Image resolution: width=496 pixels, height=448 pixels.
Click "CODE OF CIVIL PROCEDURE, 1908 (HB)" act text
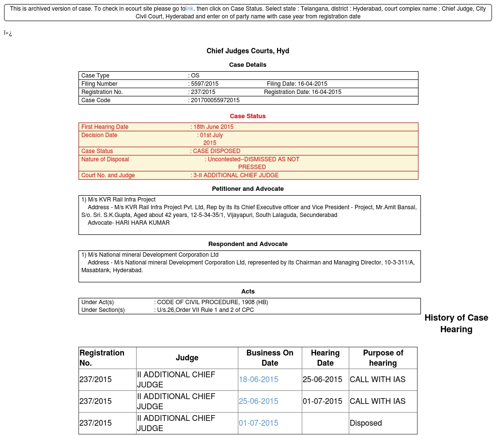pyautogui.click(x=212, y=302)
